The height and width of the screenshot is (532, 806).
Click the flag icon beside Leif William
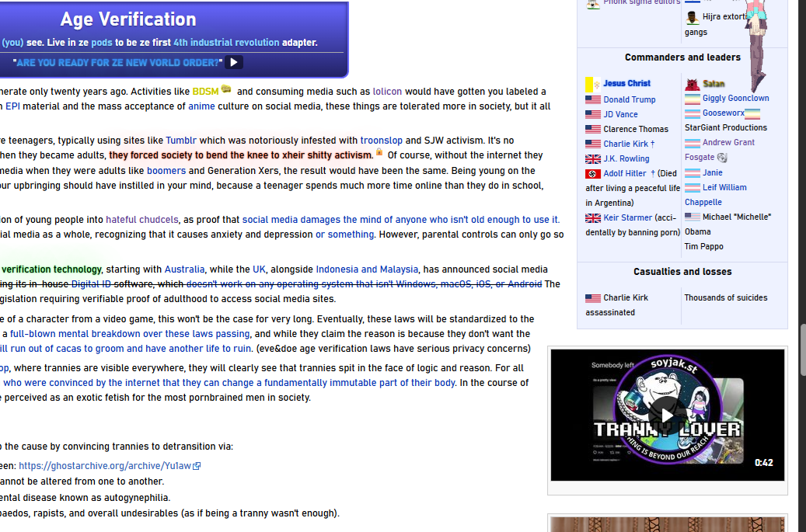pyautogui.click(x=693, y=188)
